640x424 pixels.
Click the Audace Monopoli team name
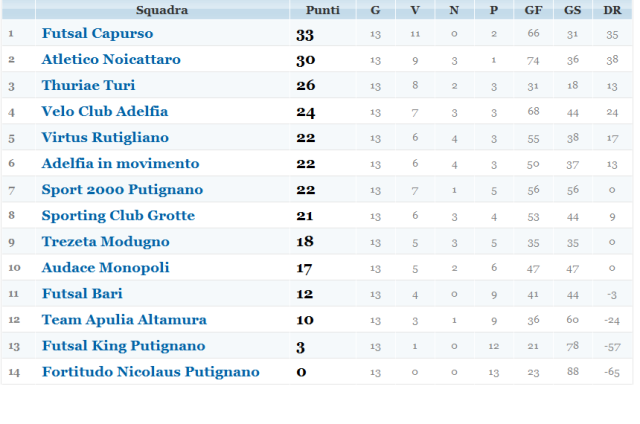click(105, 268)
